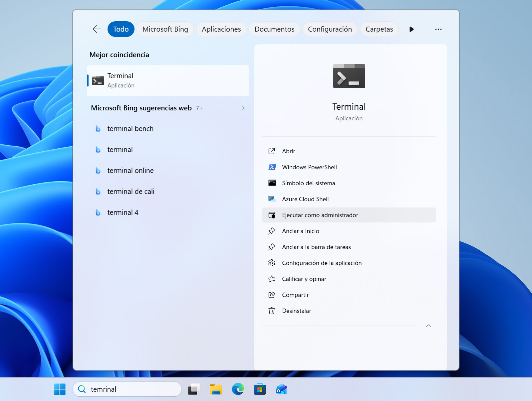Click the Azure Cloud Shell icon

(x=272, y=199)
